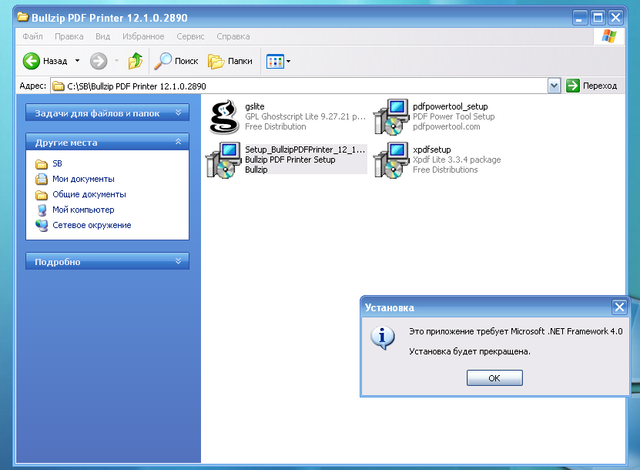Click the Общие документы folder icon
The width and height of the screenshot is (640, 470).
41,195
